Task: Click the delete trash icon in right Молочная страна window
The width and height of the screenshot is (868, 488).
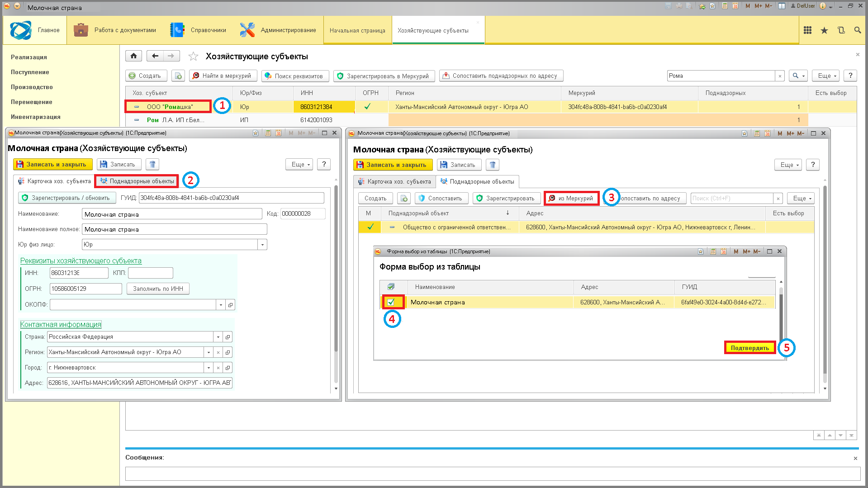Action: pos(493,165)
